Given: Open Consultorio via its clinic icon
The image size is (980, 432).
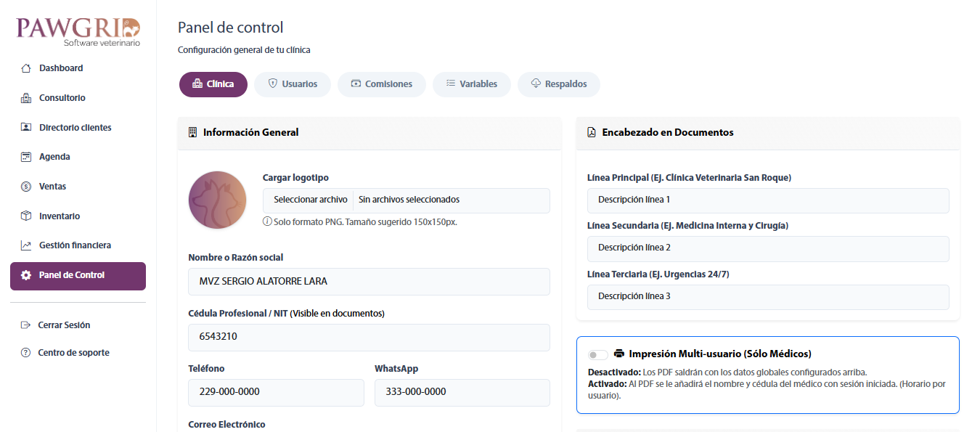Looking at the screenshot, I should pos(26,98).
